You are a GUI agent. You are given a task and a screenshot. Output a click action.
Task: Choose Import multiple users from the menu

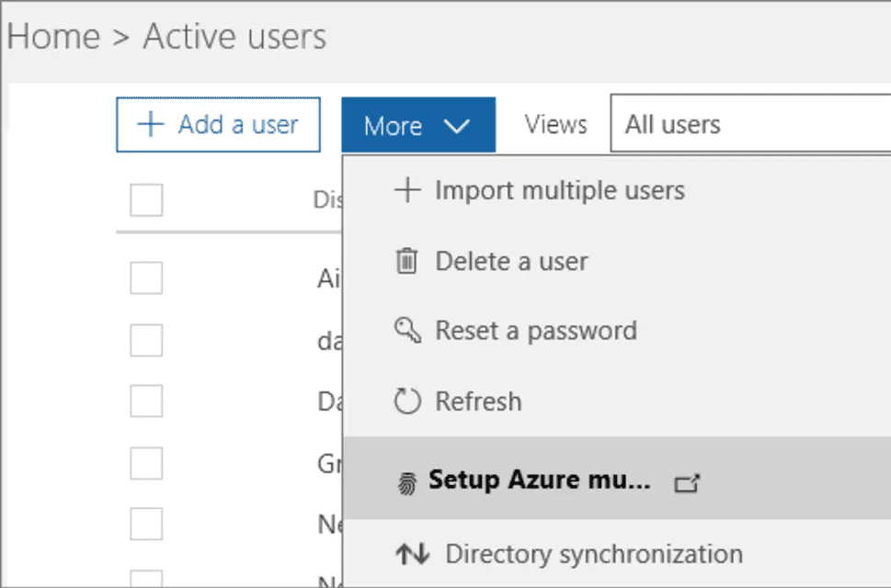pyautogui.click(x=559, y=191)
